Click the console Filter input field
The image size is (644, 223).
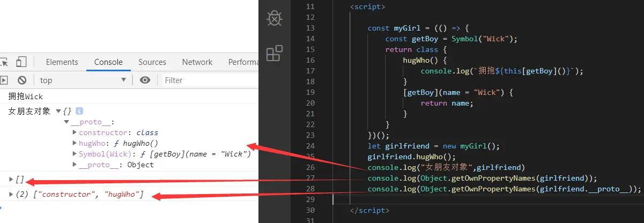[x=210, y=80]
